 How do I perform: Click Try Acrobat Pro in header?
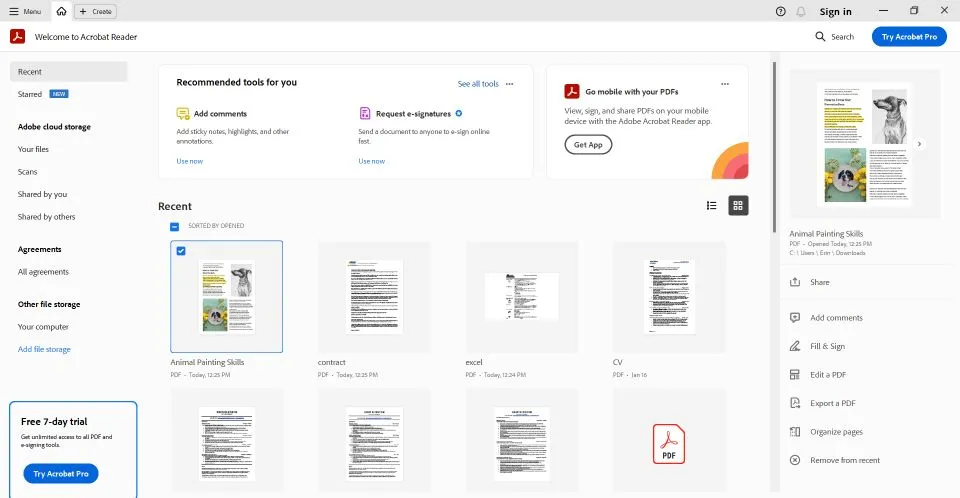coord(909,37)
